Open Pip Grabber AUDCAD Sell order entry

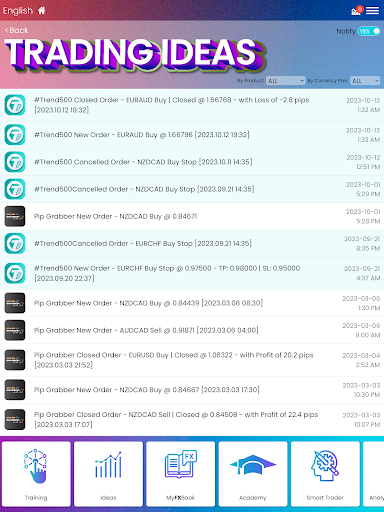[192, 330]
